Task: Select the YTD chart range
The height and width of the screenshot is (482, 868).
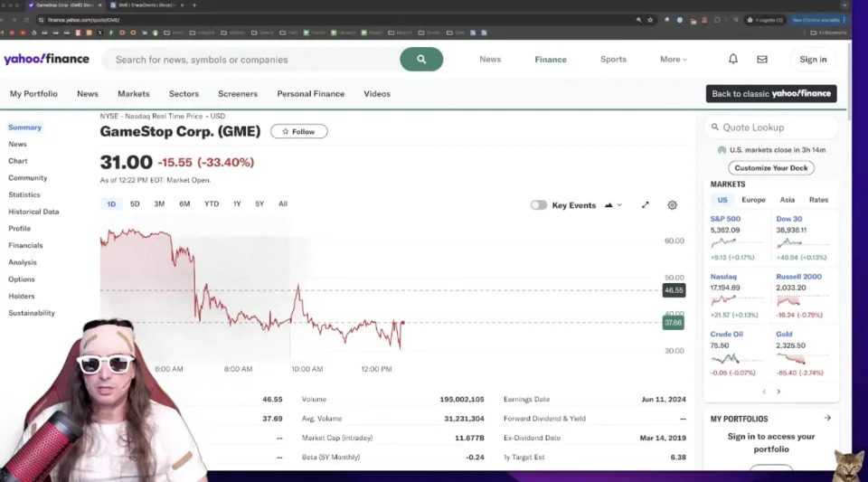Action: point(212,203)
